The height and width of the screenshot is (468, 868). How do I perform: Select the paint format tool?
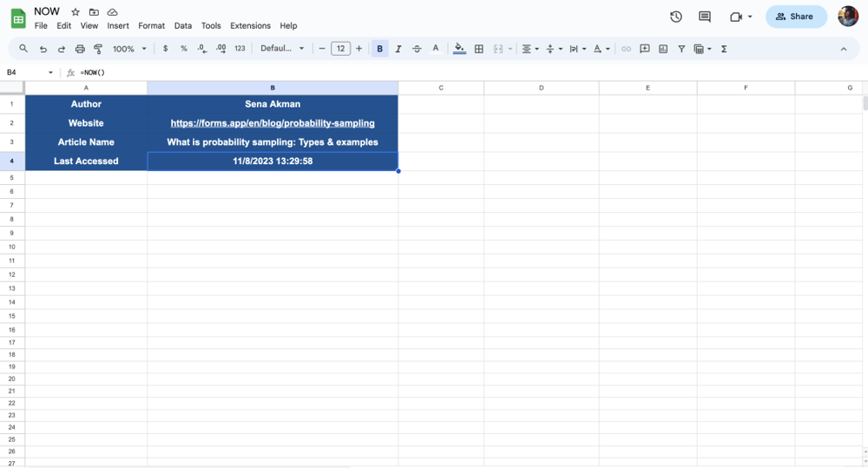(x=98, y=49)
